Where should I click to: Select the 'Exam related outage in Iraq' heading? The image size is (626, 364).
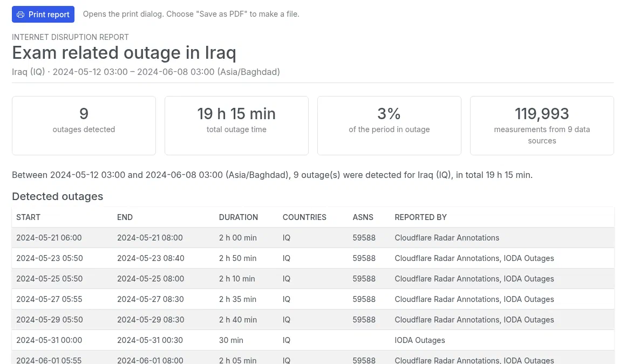(x=124, y=53)
